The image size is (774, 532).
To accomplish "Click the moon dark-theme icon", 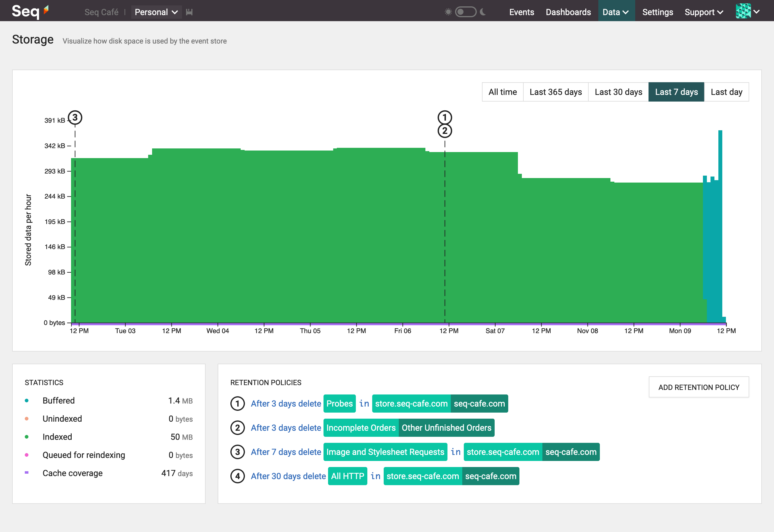I will 483,12.
